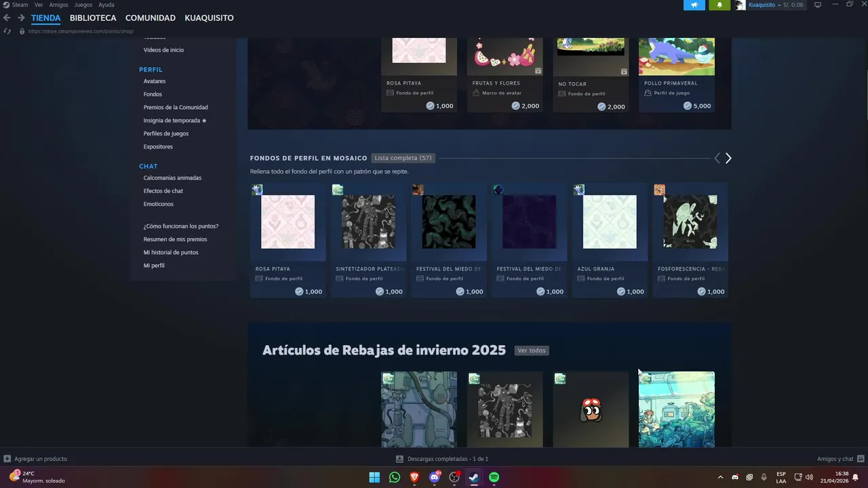Go forward with the navigation arrow
Image resolution: width=868 pixels, height=488 pixels.
pos(21,18)
